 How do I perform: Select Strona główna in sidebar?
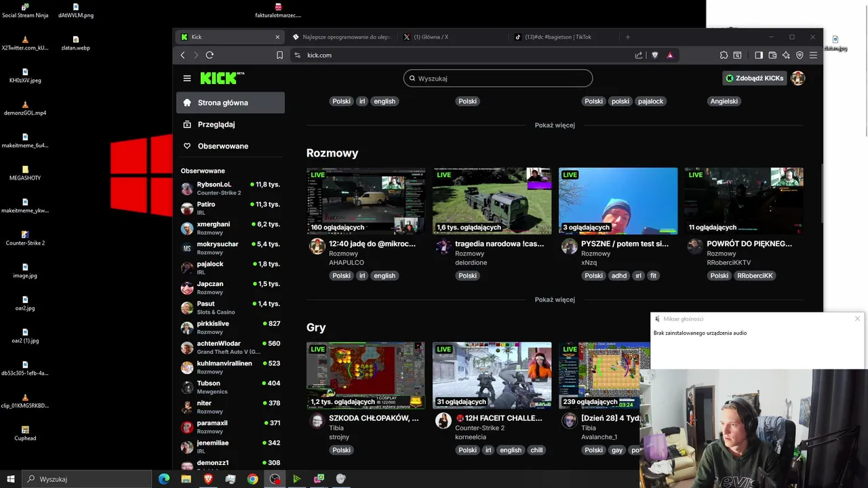coord(231,102)
